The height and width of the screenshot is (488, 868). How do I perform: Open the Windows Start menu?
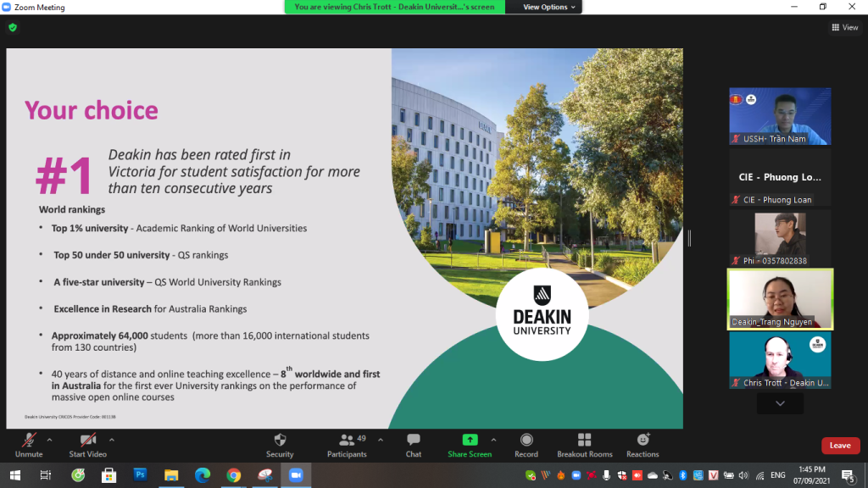coord(15,475)
